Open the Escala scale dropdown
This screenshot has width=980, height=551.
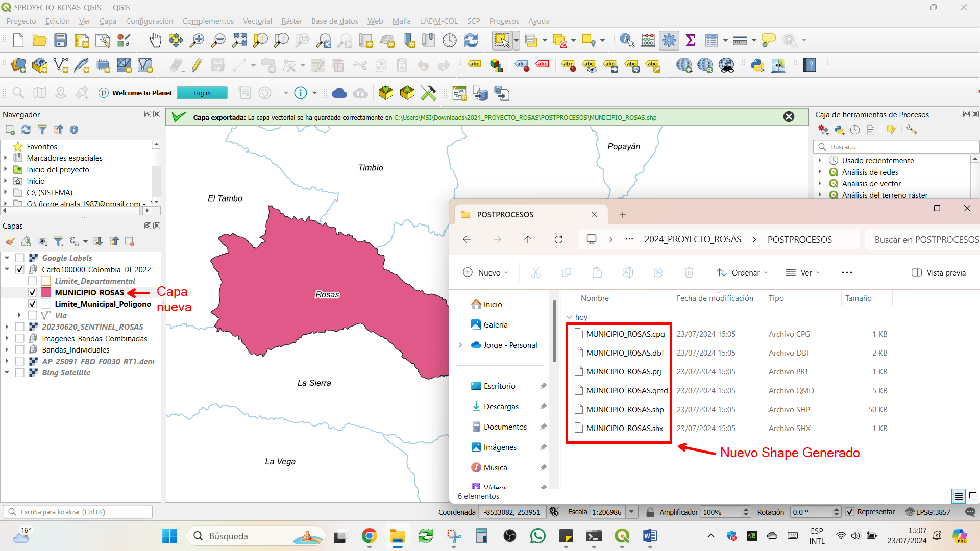click(632, 512)
